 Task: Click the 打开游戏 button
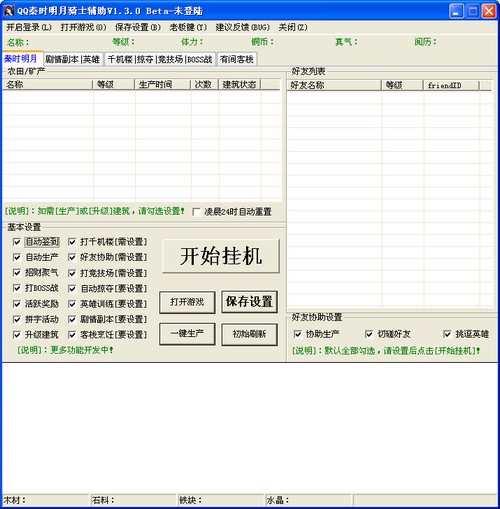pyautogui.click(x=187, y=302)
